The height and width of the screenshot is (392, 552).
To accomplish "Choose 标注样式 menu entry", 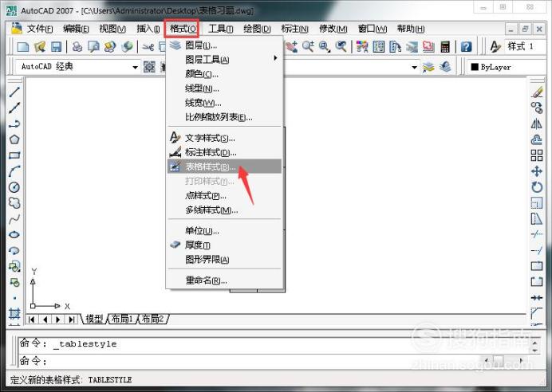I will (224, 152).
